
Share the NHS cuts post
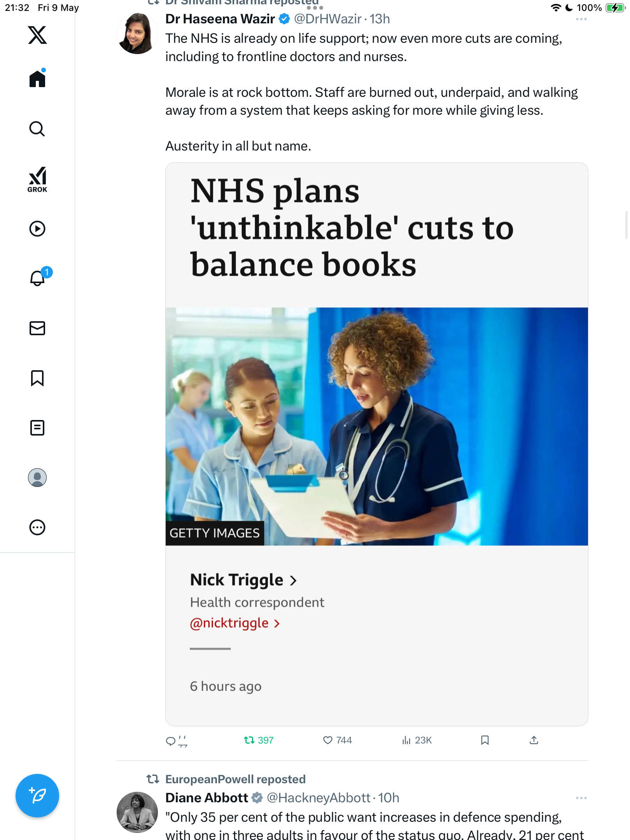(x=534, y=740)
